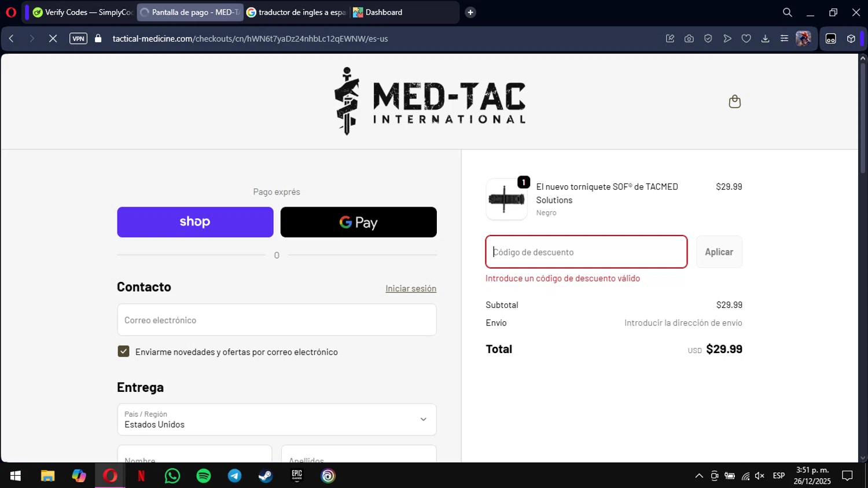Open the send flow arrow icon
This screenshot has height=488, width=868.
click(727, 39)
